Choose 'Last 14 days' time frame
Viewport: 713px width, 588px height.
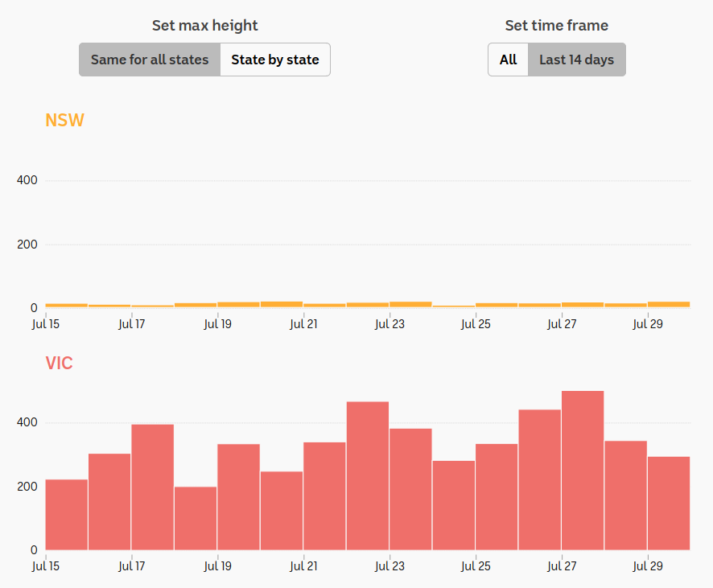576,60
